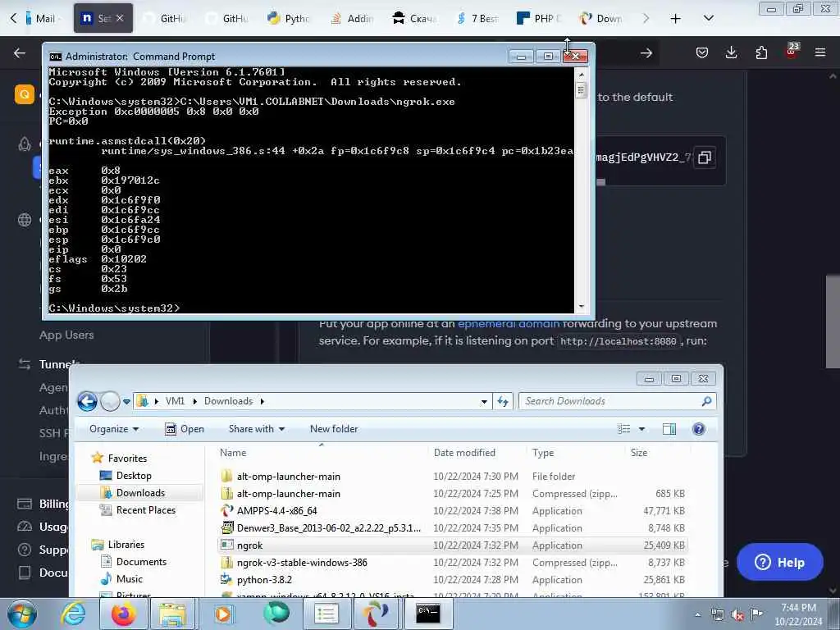Click Downloads in the Explorer address bar
This screenshot has width=840, height=630.
(228, 401)
